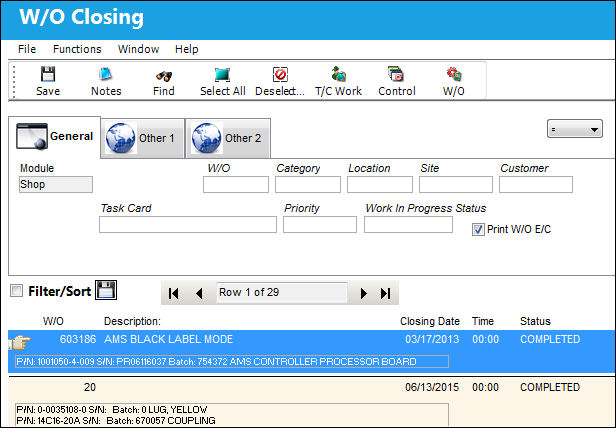Switch to the Other 2 tab
The height and width of the screenshot is (428, 616).
point(228,138)
